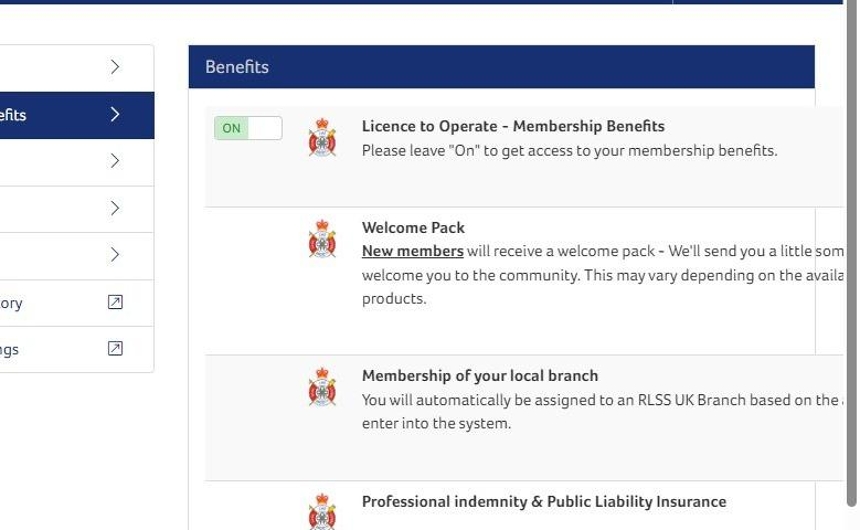Click the 'You will automatically be assigned' text
The width and height of the screenshot is (860, 530).
pos(603,411)
